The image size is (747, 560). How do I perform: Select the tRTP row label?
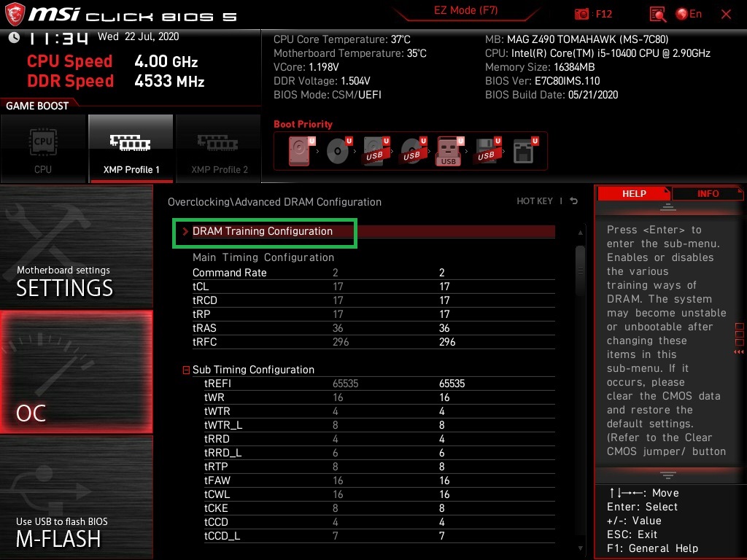[216, 466]
